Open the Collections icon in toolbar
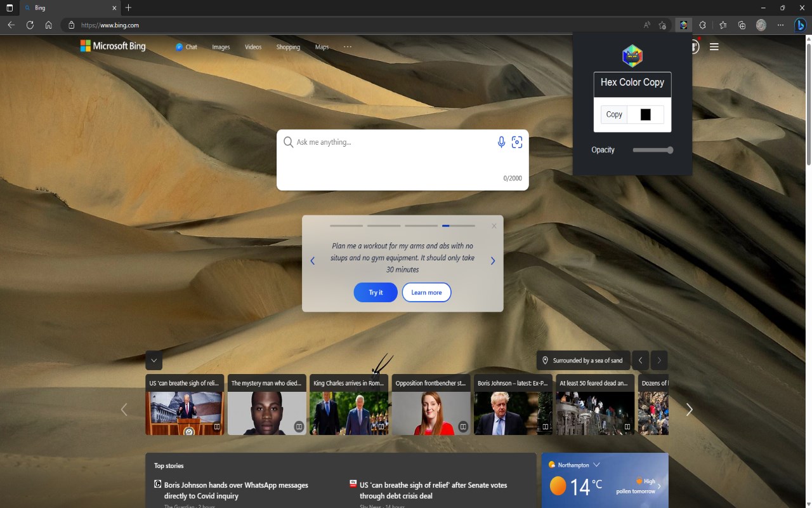The height and width of the screenshot is (508, 812). (742, 25)
